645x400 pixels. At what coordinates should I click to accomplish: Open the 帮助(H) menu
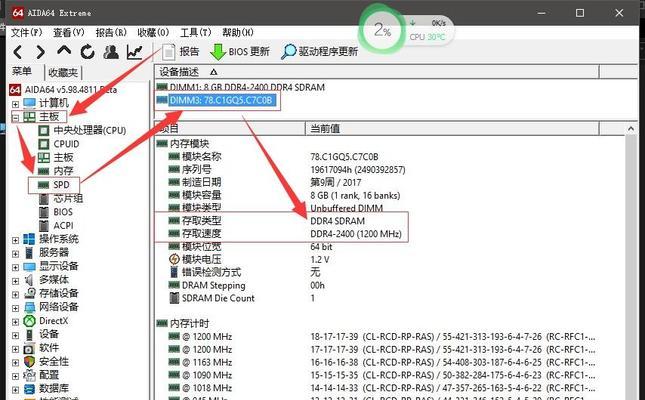pyautogui.click(x=238, y=32)
